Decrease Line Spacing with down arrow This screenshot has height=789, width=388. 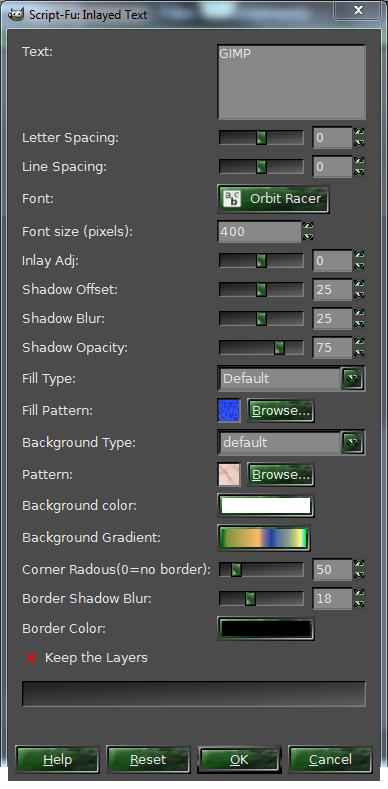pyautogui.click(x=359, y=172)
